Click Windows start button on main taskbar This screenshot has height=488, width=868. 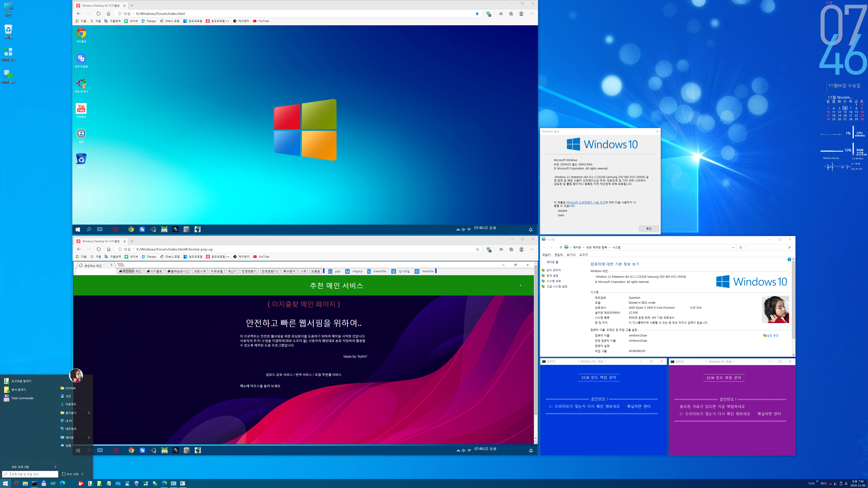(5, 483)
